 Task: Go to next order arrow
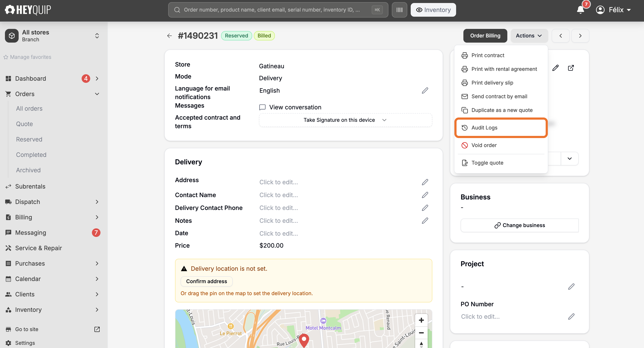click(580, 36)
